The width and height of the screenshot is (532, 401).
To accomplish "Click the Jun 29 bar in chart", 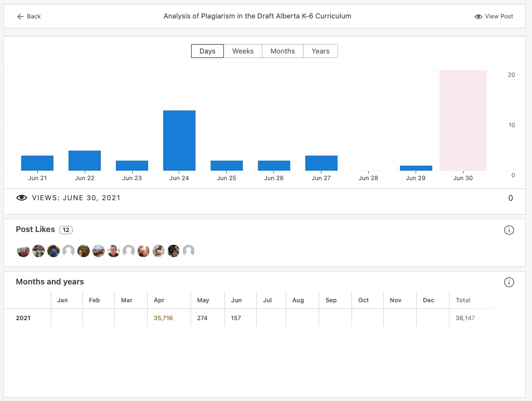I will pos(416,168).
